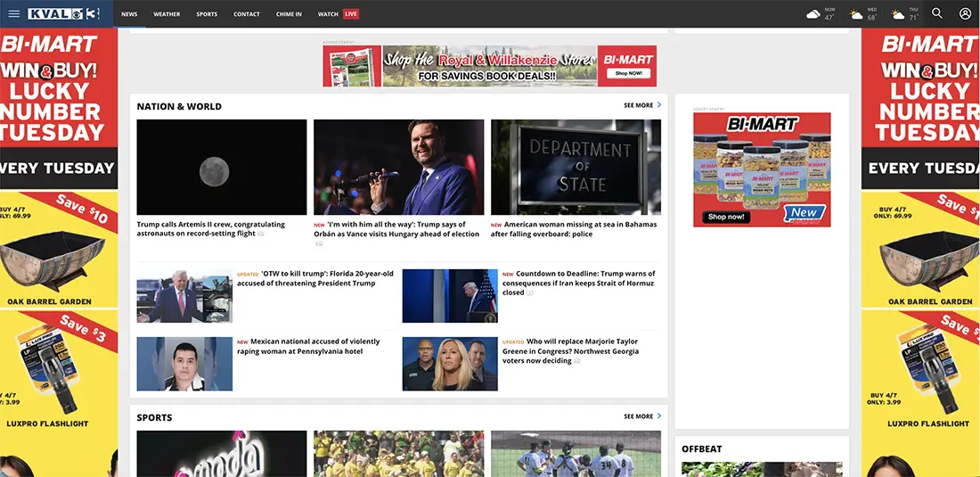Click the Royal & Willakenzie Stores banner ad

coord(489,66)
